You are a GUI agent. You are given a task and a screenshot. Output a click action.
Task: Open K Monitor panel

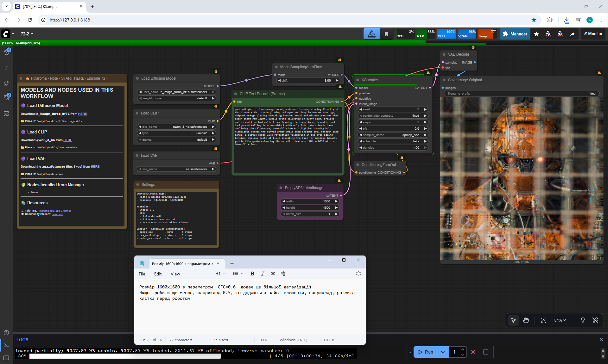coord(593,34)
